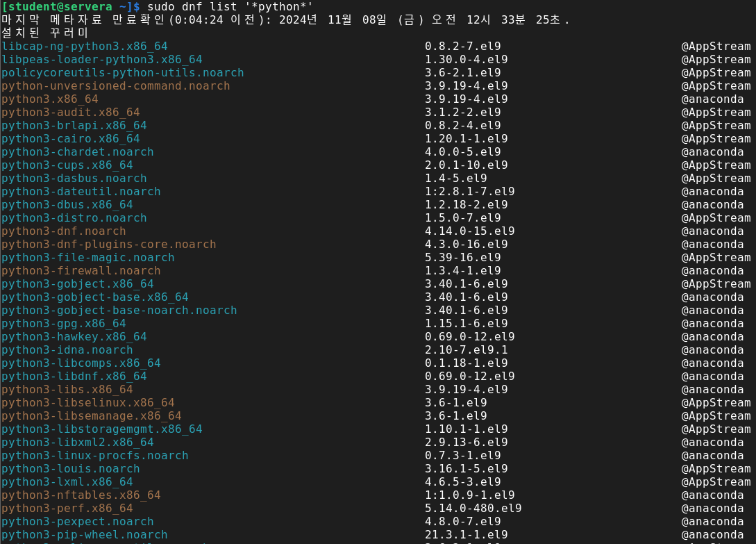Select python3-gobject.x86_64 package name
Screen dimensions: 756x544
[77, 284]
